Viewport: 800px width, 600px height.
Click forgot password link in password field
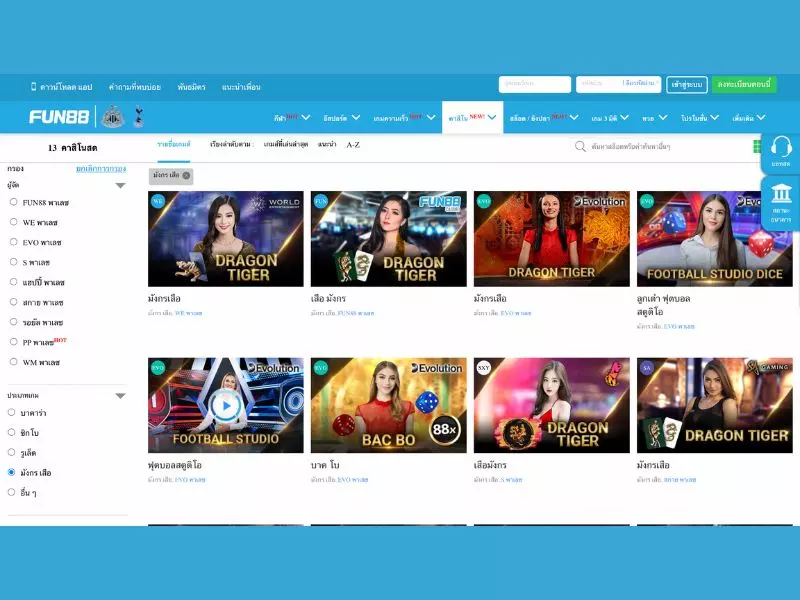[x=639, y=83]
